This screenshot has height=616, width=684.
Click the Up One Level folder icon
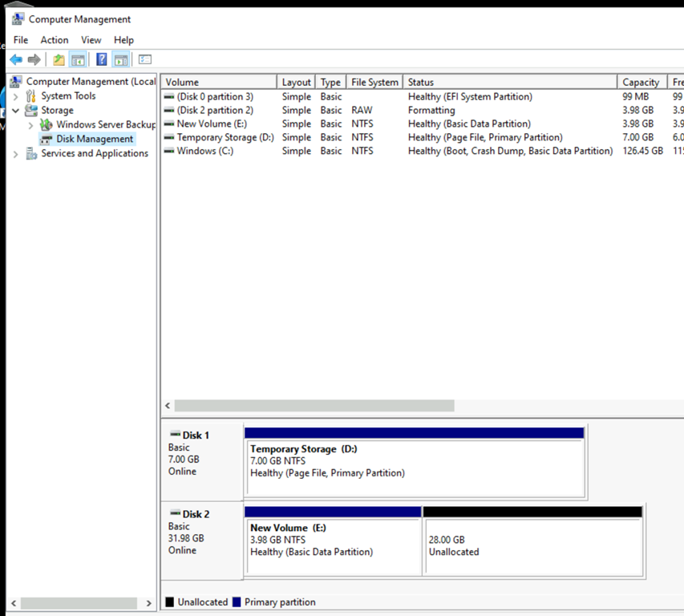click(59, 59)
